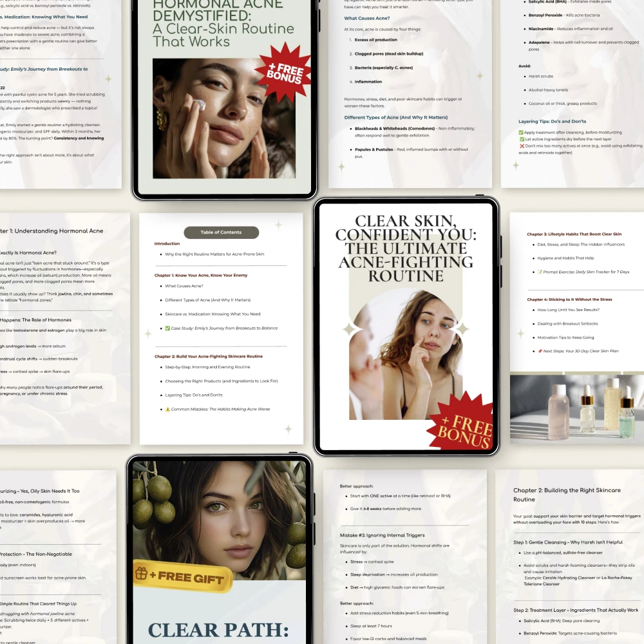Click the checkmark for Let active ingredients dry
644x644 pixels.
point(522,138)
